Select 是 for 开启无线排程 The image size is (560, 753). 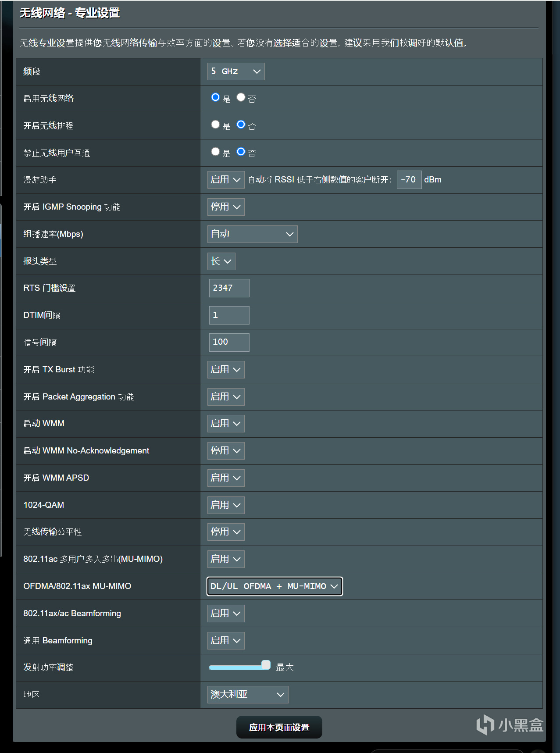click(x=215, y=125)
